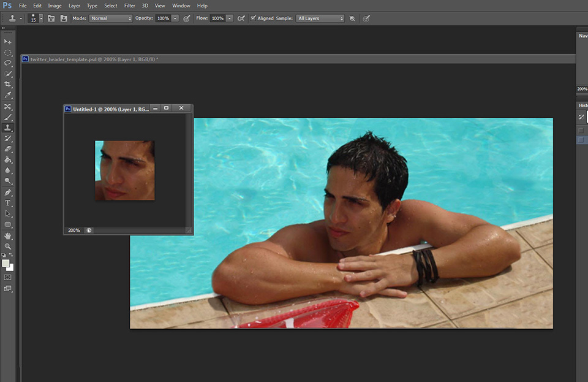Select the Move tool
Screen dimensions: 588x382
8,41
